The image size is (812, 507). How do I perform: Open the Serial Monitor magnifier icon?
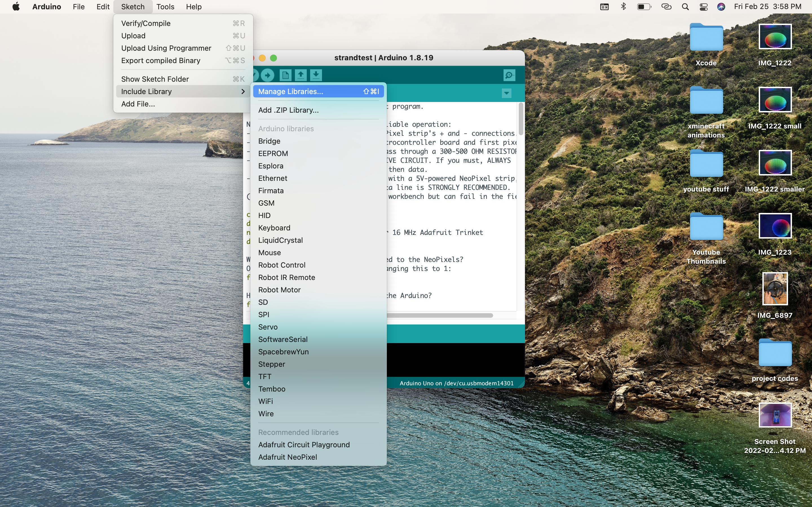point(509,75)
